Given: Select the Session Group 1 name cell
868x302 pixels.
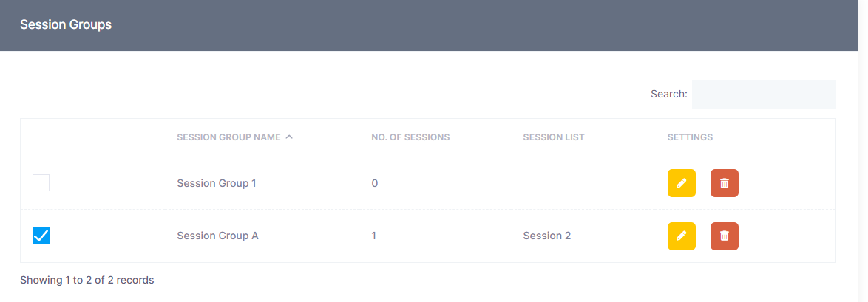Looking at the screenshot, I should (217, 183).
